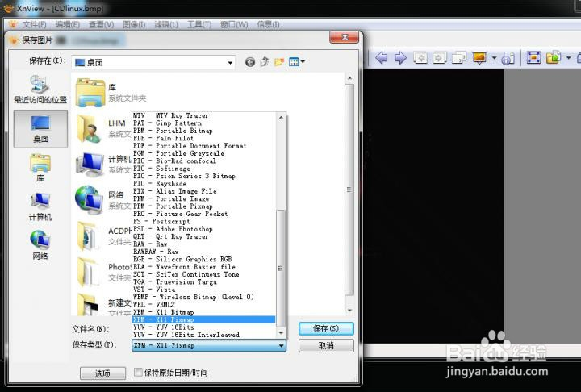Viewport: 581px width, 392px height.
Task: Open the save type (保存类型) combo box
Action: point(209,346)
